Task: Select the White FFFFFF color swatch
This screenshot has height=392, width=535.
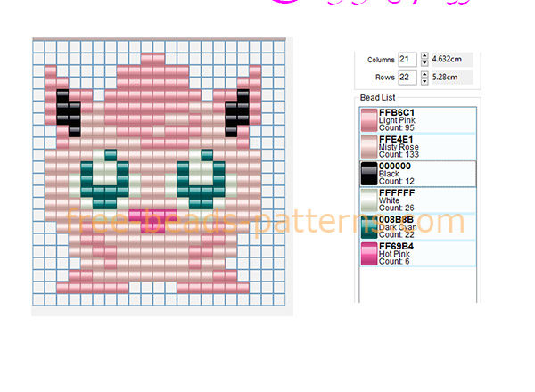Action: (369, 200)
